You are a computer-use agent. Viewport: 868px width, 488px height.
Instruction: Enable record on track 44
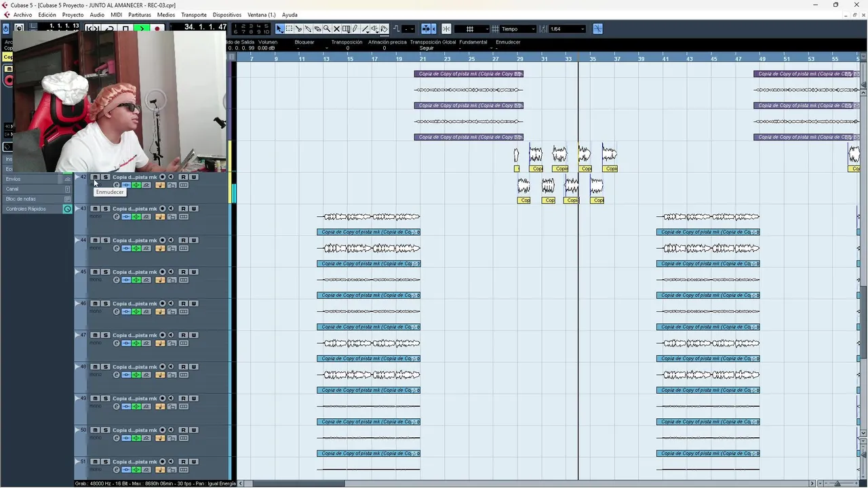point(162,240)
